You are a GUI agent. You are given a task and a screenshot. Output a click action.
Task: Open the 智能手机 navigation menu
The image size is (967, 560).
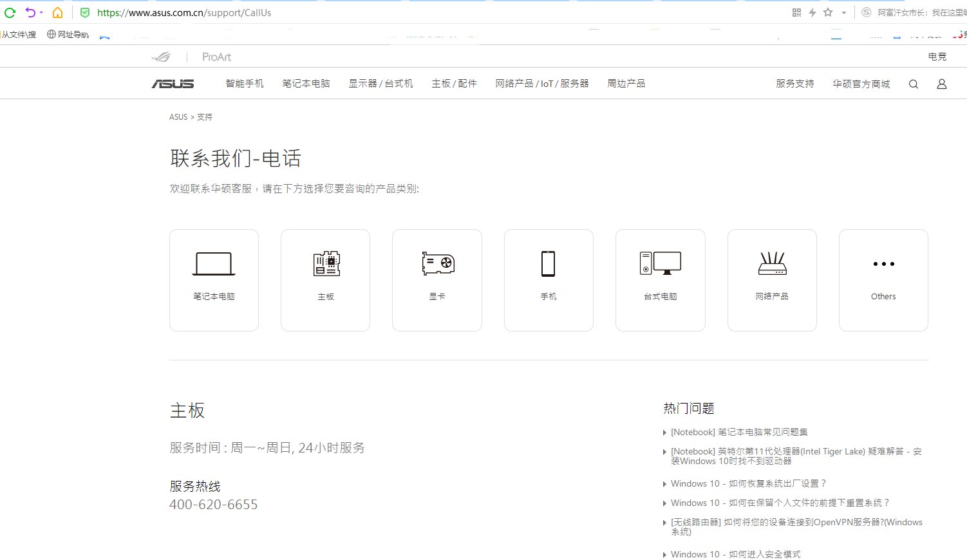(245, 84)
